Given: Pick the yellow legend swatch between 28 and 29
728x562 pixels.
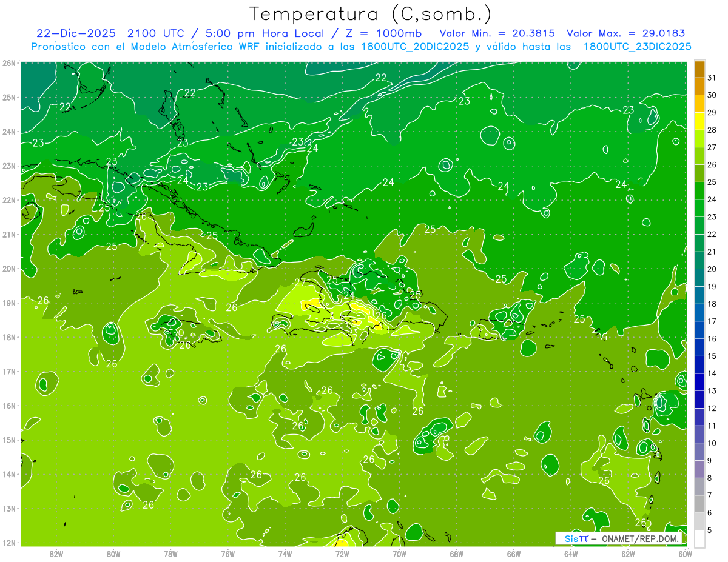Looking at the screenshot, I should point(699,121).
